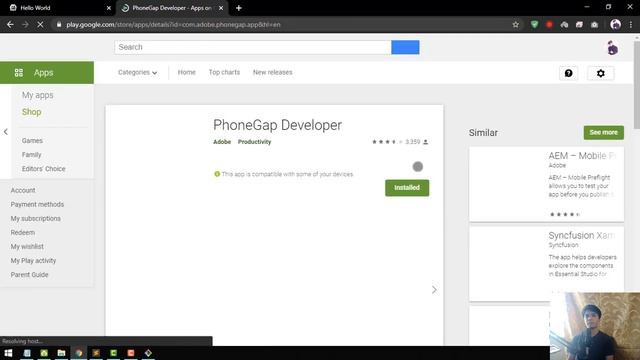Open the Settings gear icon
Screen dimensions: 640x360
click(600, 73)
